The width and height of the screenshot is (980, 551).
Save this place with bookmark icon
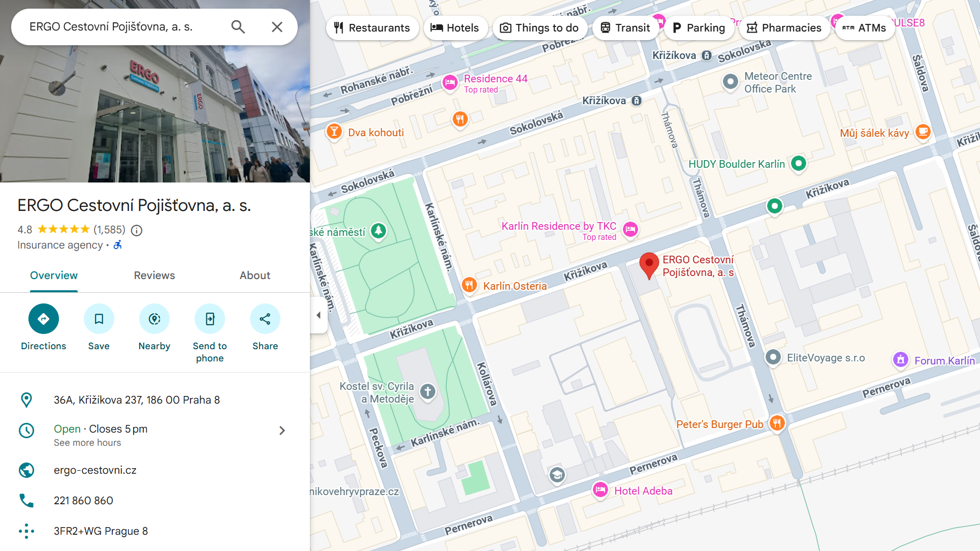click(x=99, y=319)
